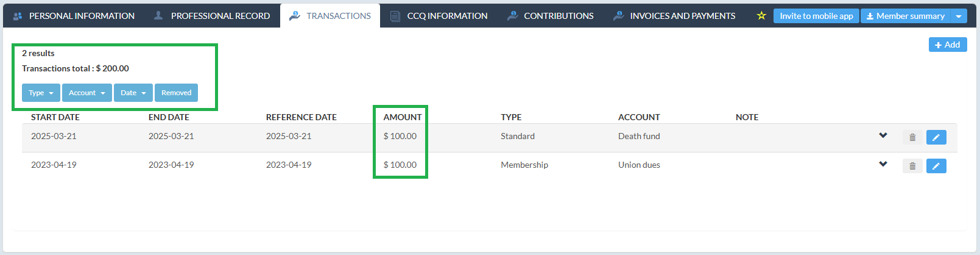Click the yellow star favorite icon
Viewport: 980px width, 255px height.
[761, 16]
